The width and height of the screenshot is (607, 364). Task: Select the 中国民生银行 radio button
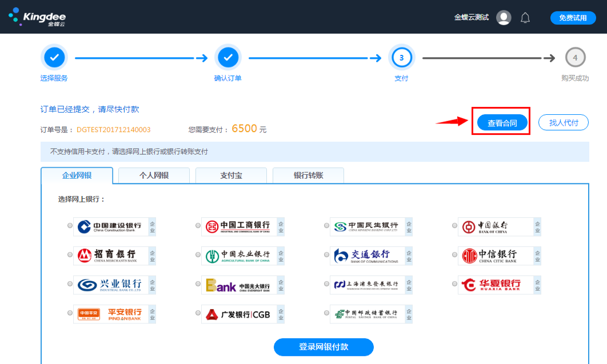coord(326,226)
